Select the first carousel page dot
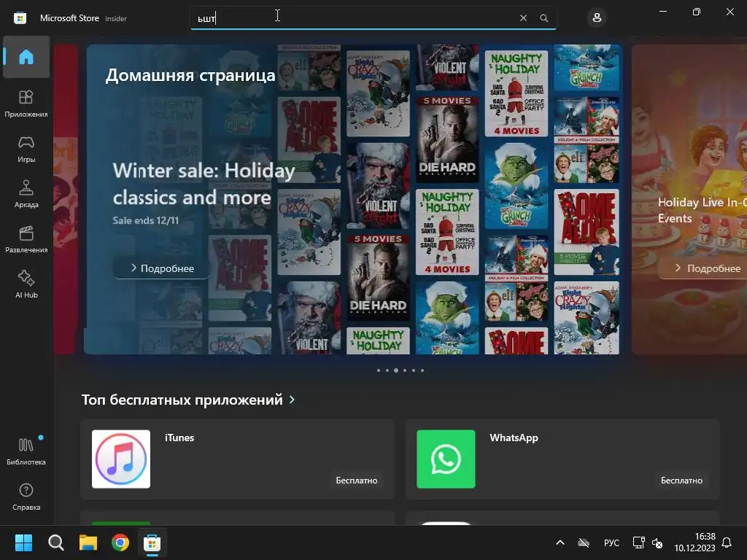Screen dimensions: 747x560 coord(379,370)
